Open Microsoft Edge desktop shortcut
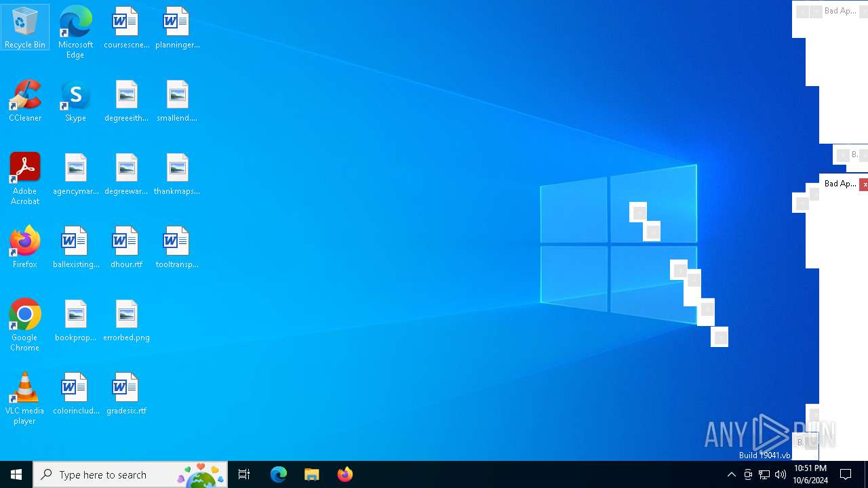 click(75, 32)
